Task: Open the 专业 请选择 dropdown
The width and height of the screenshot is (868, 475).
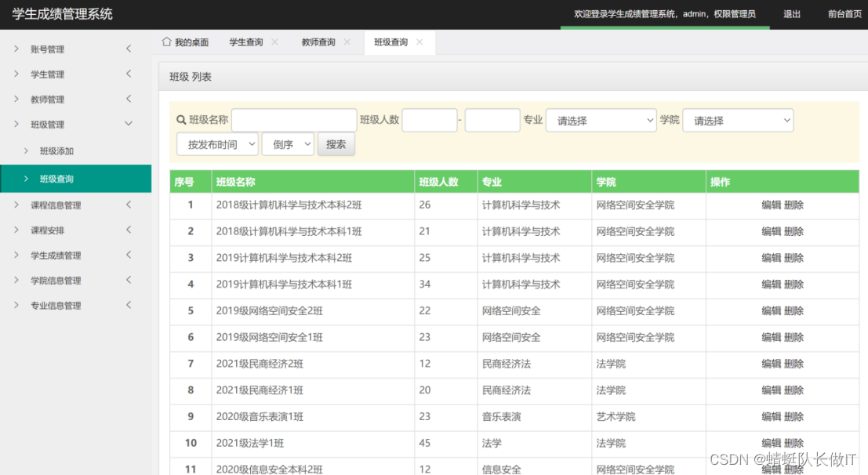Action: 601,120
